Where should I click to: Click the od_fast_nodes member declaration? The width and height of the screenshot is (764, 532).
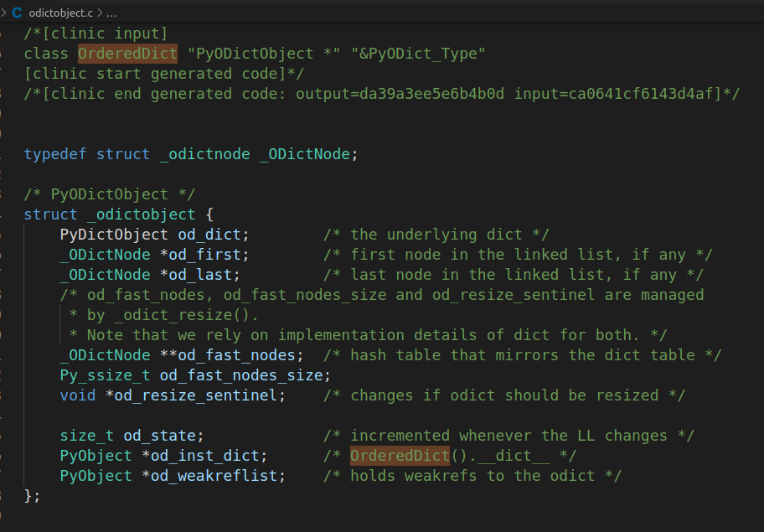(236, 355)
